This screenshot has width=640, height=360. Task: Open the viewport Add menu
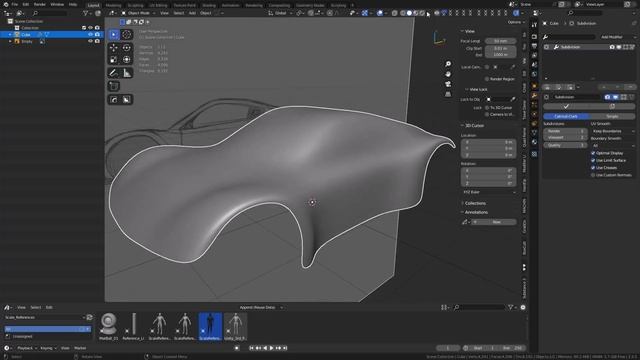tap(192, 13)
